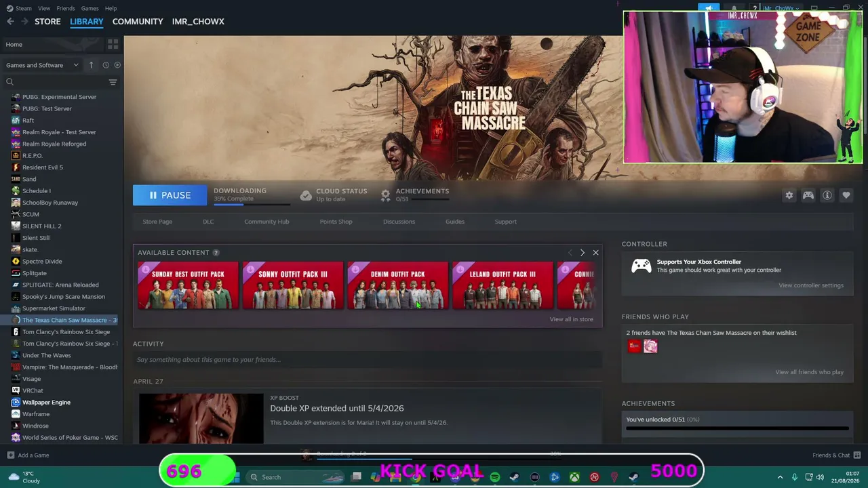This screenshot has width=868, height=488.
Task: Click the library search field
Action: 56,82
